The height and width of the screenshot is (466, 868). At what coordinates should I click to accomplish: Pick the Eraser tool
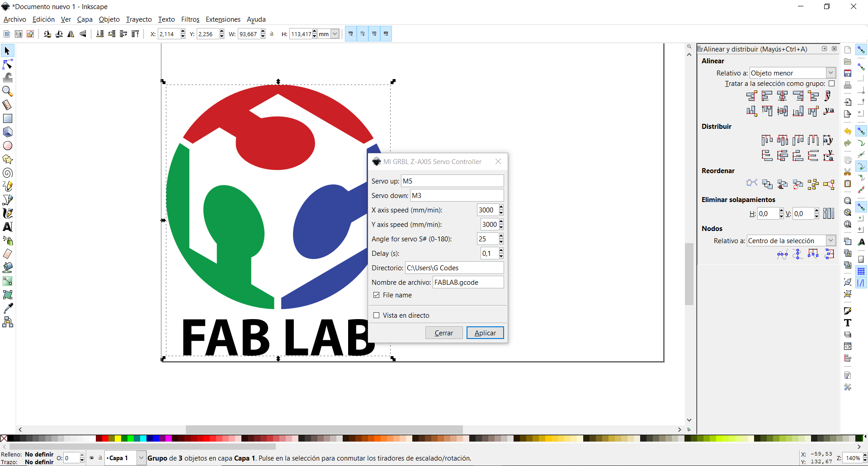tap(8, 254)
